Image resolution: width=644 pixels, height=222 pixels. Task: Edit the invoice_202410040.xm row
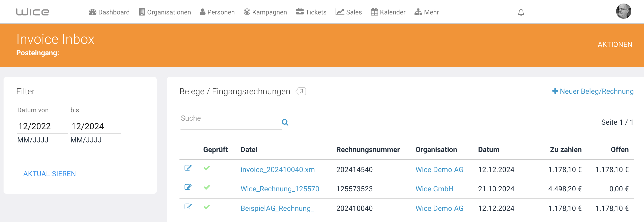pos(188,168)
